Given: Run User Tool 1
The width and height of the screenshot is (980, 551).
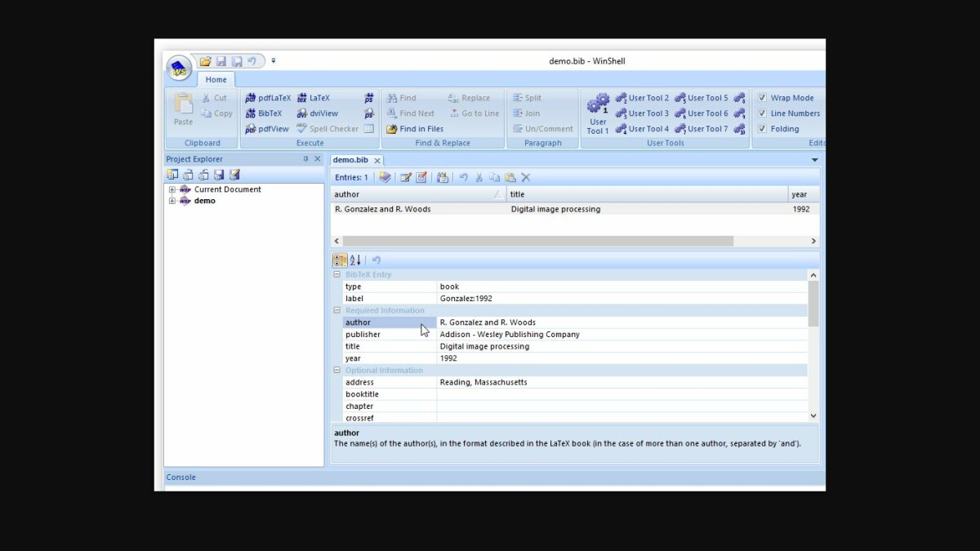Looking at the screenshot, I should (x=598, y=113).
